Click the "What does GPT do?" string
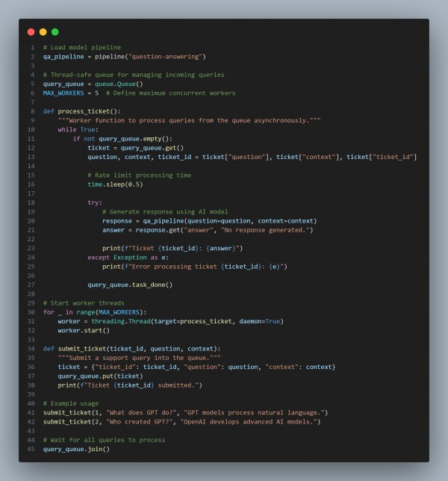The width and height of the screenshot is (448, 481). 143,412
